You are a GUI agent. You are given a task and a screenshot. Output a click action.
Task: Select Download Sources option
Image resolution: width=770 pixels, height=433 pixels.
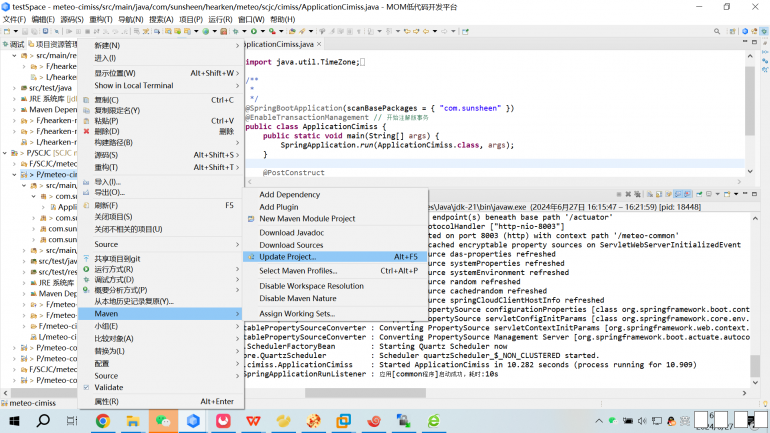(x=291, y=245)
